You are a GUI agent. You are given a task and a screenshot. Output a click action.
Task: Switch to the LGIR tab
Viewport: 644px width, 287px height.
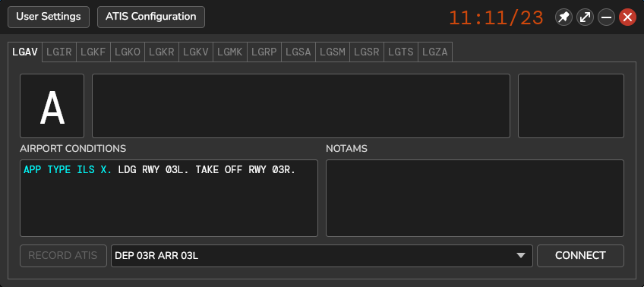tap(59, 52)
